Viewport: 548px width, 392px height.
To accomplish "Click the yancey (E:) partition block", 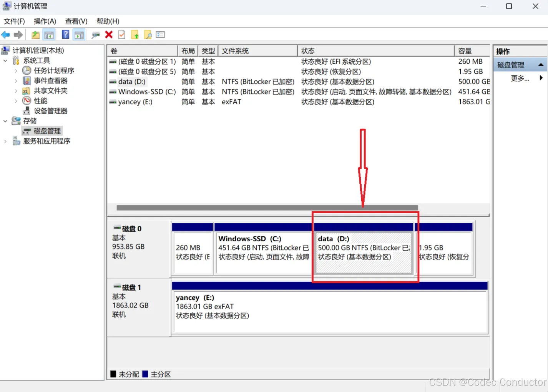I will pos(330,307).
